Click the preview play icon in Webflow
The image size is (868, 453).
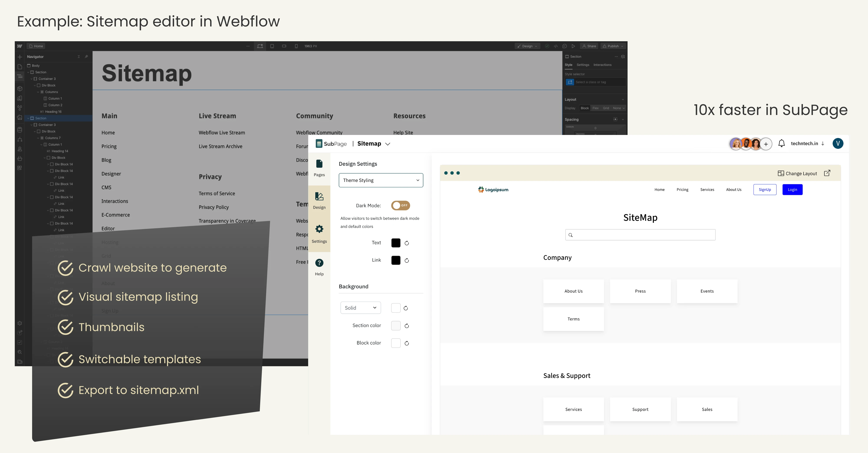click(x=573, y=46)
